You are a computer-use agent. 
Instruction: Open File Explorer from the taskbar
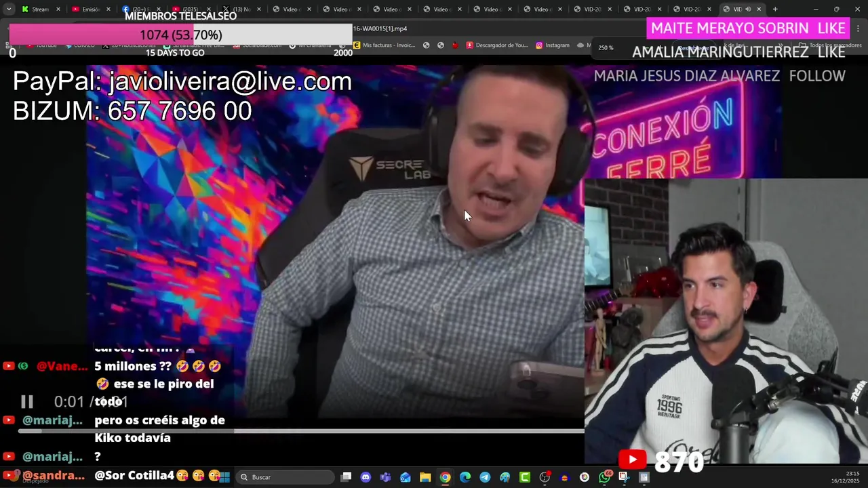click(425, 477)
